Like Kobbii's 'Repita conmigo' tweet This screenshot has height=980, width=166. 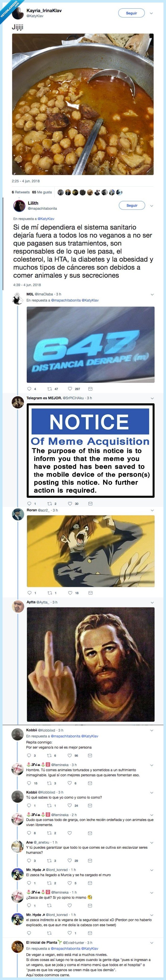(x=70, y=756)
